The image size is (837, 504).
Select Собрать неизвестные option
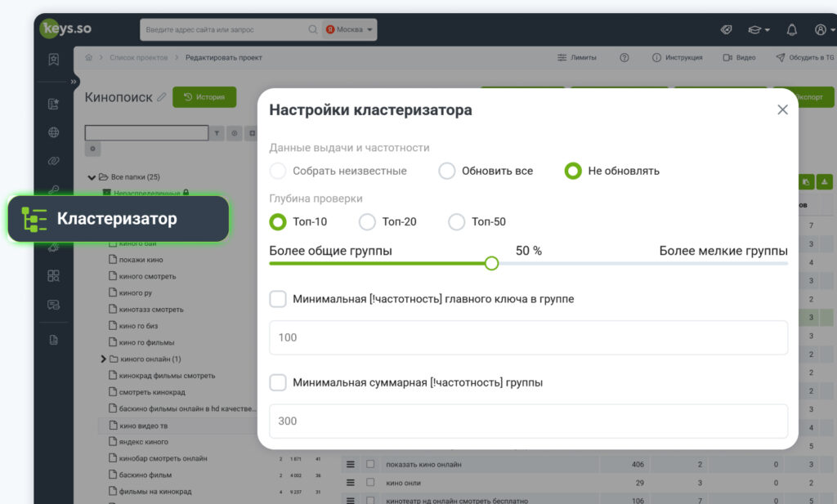tap(338, 171)
